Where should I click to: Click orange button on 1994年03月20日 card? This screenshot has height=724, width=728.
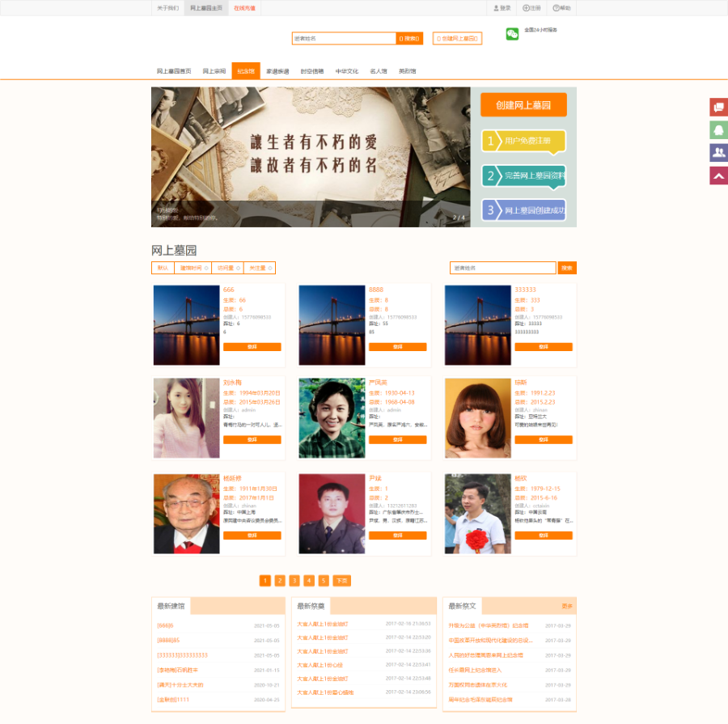point(252,439)
